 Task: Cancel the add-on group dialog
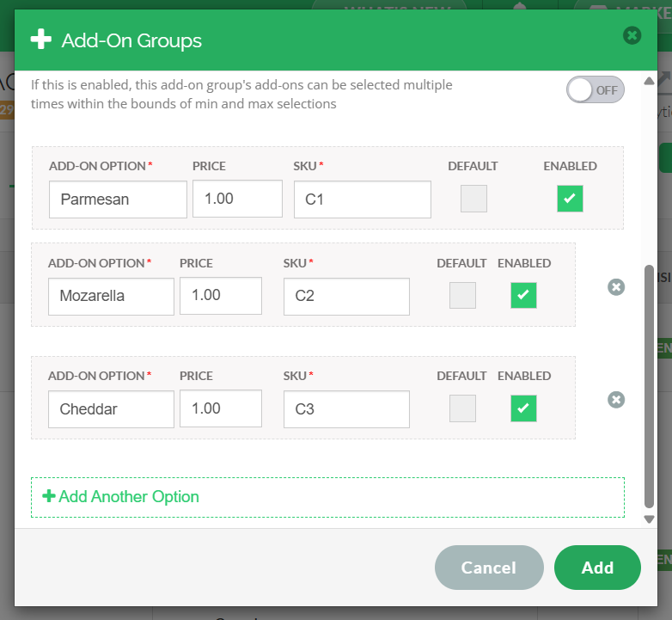(489, 568)
